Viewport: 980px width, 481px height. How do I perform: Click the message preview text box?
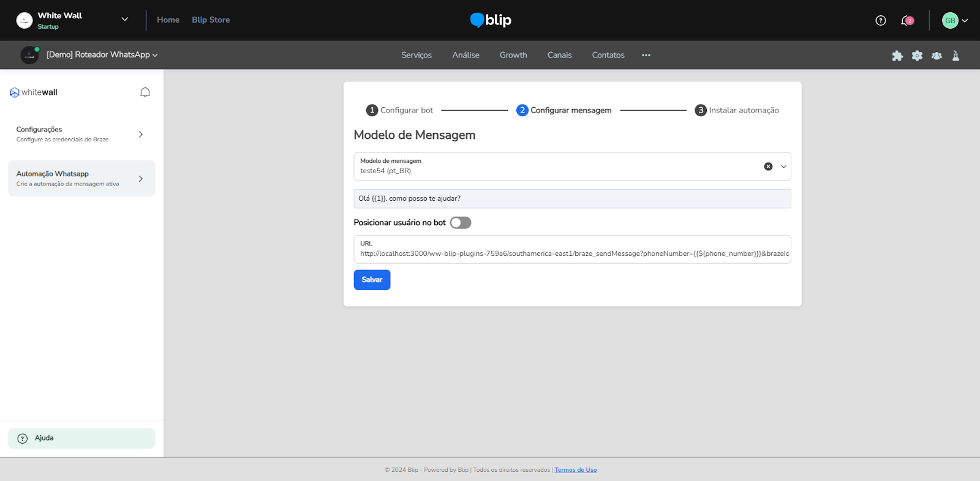572,198
